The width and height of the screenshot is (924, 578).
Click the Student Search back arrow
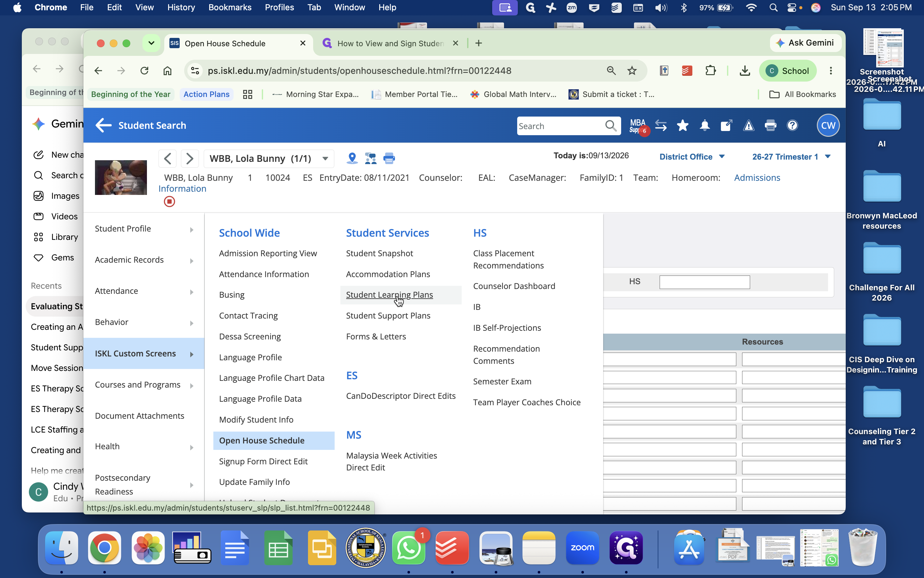[103, 125]
